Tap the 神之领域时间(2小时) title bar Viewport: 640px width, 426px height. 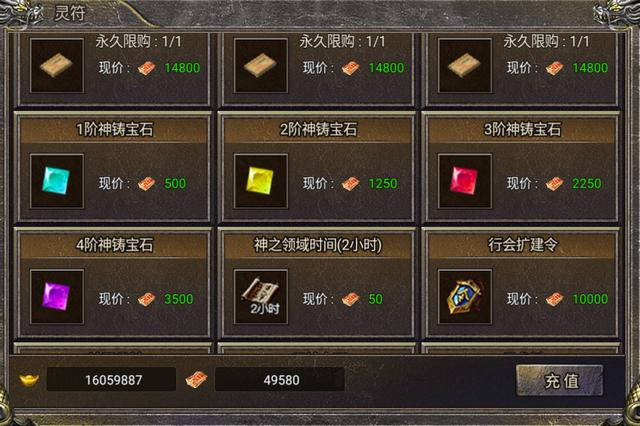click(318, 246)
